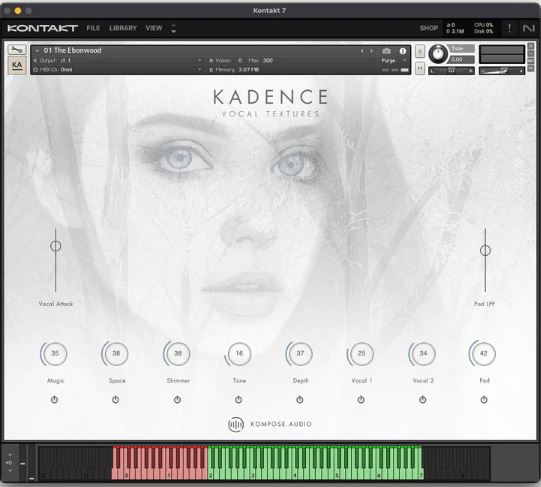Open the Output st.1 dropdown
The image size is (541, 487).
(117, 60)
